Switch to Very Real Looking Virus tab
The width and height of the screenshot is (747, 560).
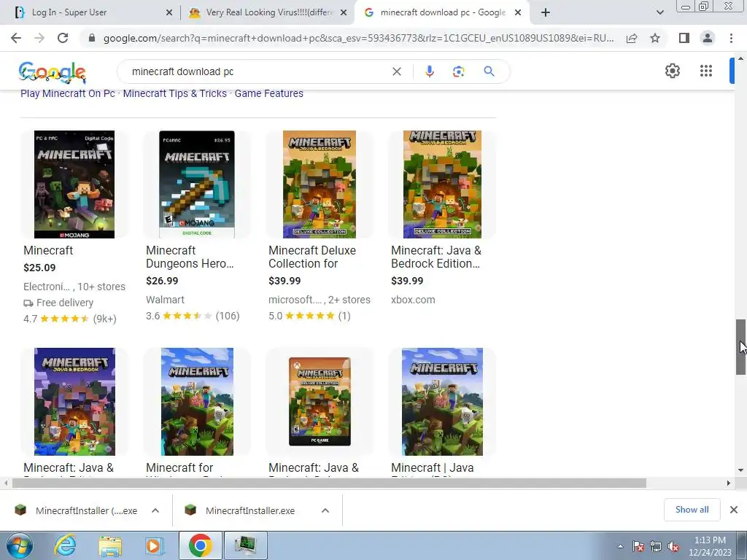click(268, 12)
